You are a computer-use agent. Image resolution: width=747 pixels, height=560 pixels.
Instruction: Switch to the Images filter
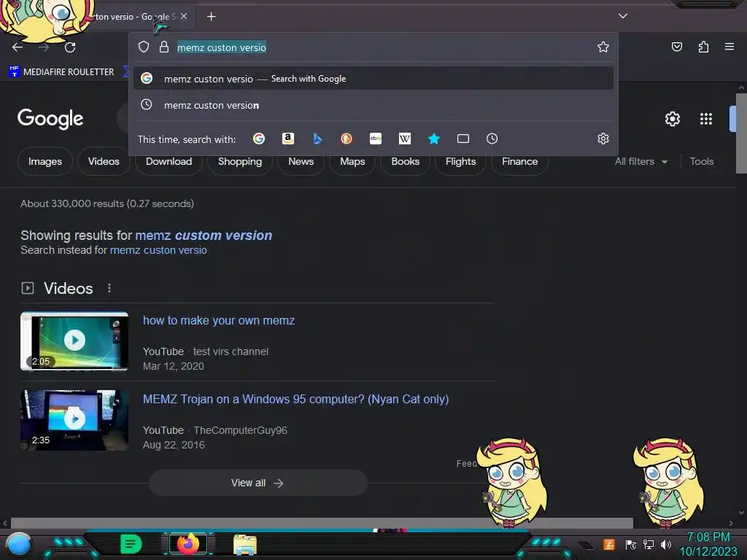click(44, 161)
